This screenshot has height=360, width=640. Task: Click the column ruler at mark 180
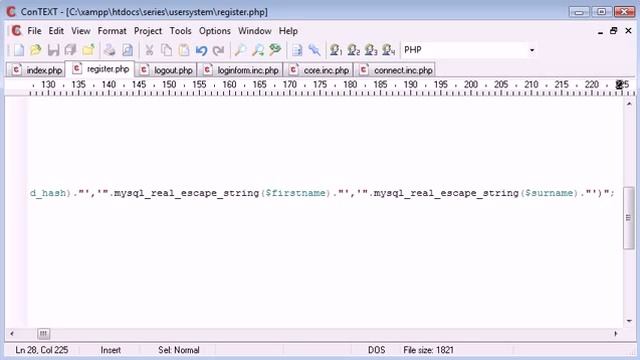pos(350,85)
